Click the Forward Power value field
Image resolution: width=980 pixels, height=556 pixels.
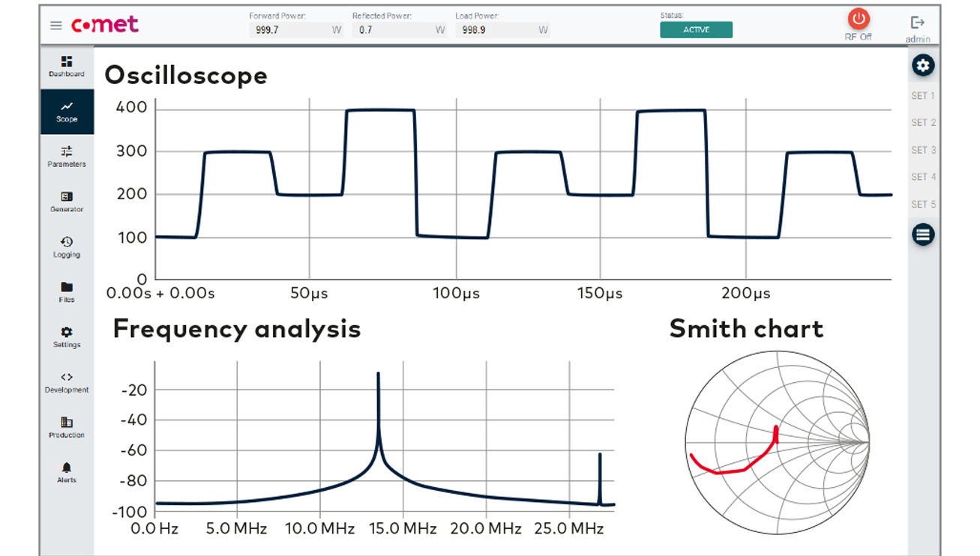pyautogui.click(x=296, y=30)
